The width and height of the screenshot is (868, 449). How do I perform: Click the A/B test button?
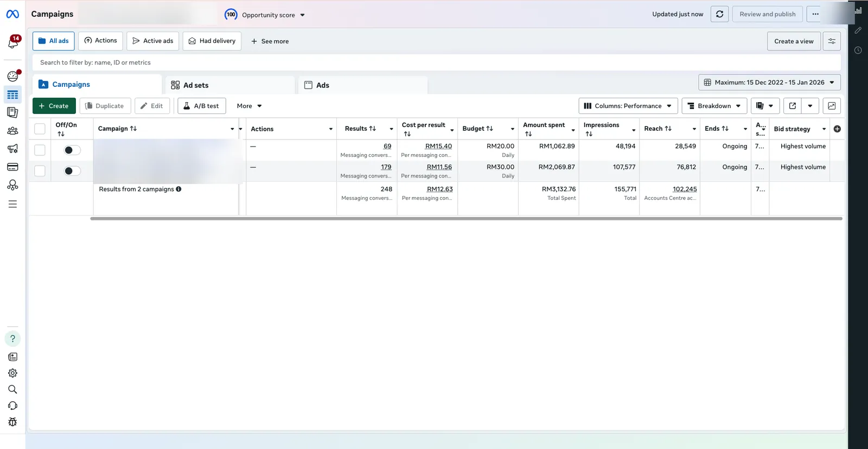click(x=202, y=106)
